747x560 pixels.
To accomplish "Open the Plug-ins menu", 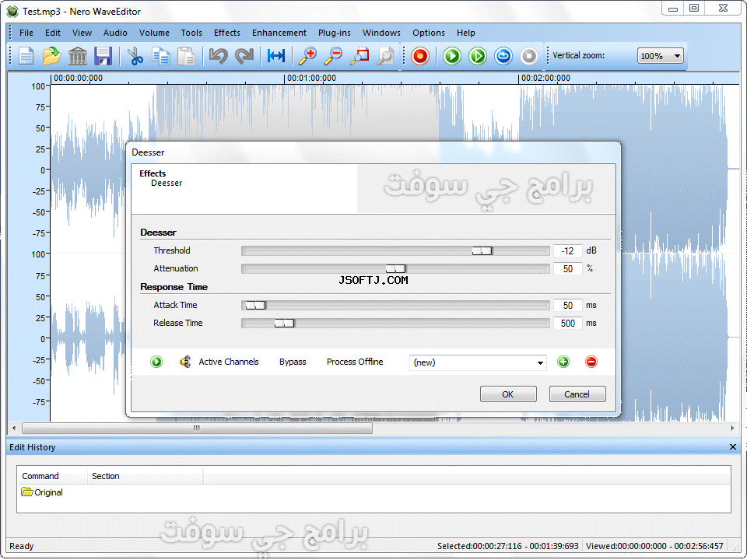I will pos(335,33).
